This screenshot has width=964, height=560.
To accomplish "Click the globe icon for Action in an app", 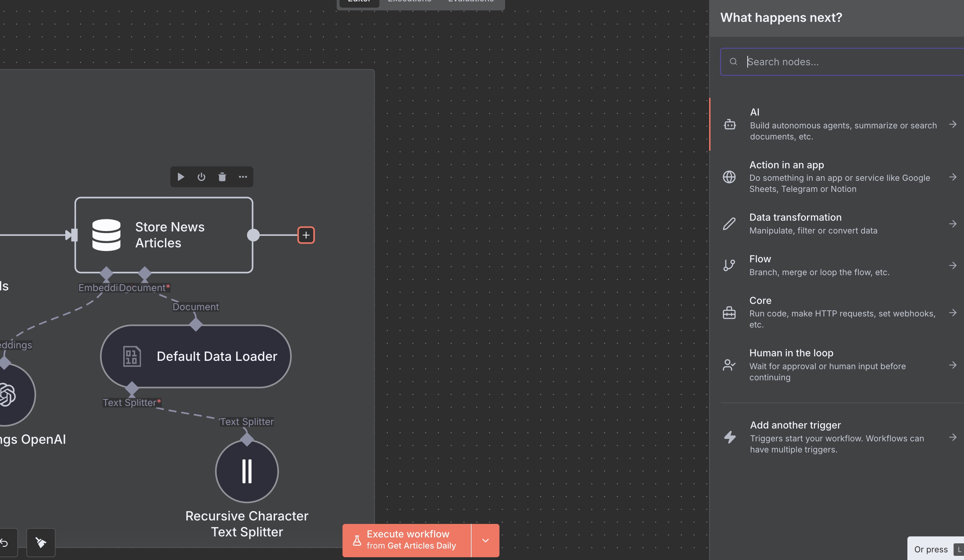I will coord(730,177).
